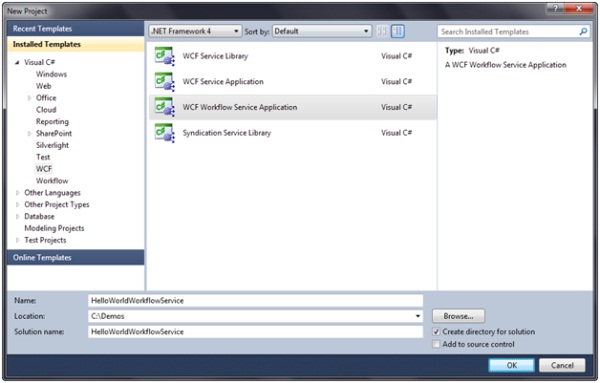Click the Browse... button
Screen dimensions: 600x383
pos(458,316)
